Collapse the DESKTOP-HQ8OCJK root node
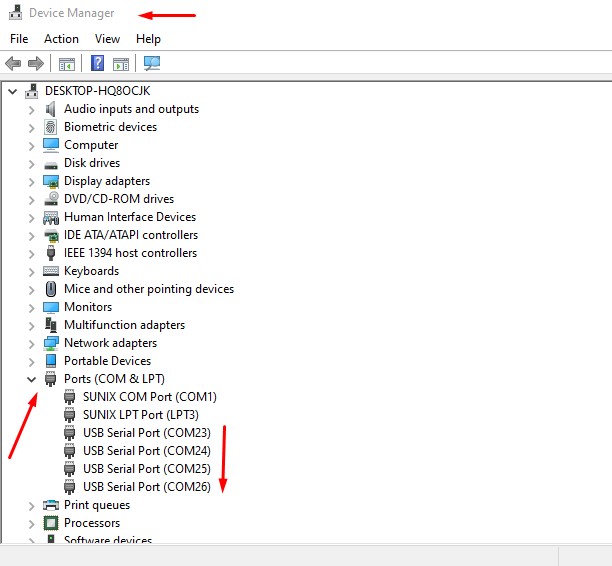The width and height of the screenshot is (612, 566). coord(13,92)
